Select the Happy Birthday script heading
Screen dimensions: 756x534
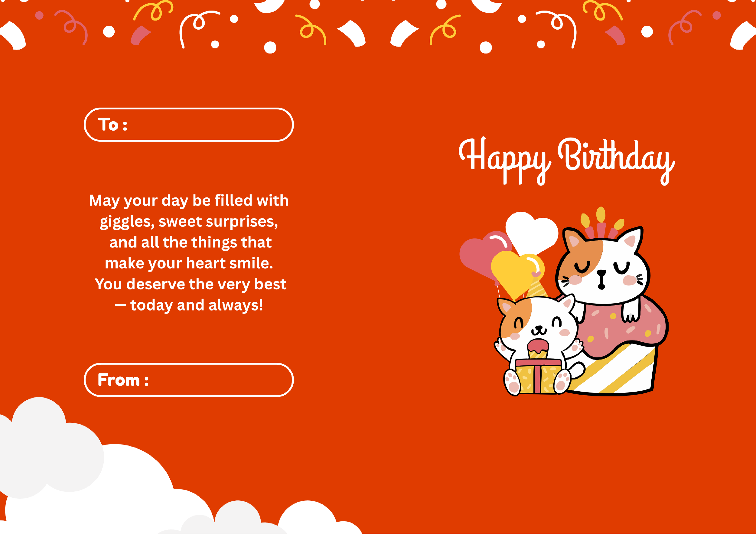[567, 161]
